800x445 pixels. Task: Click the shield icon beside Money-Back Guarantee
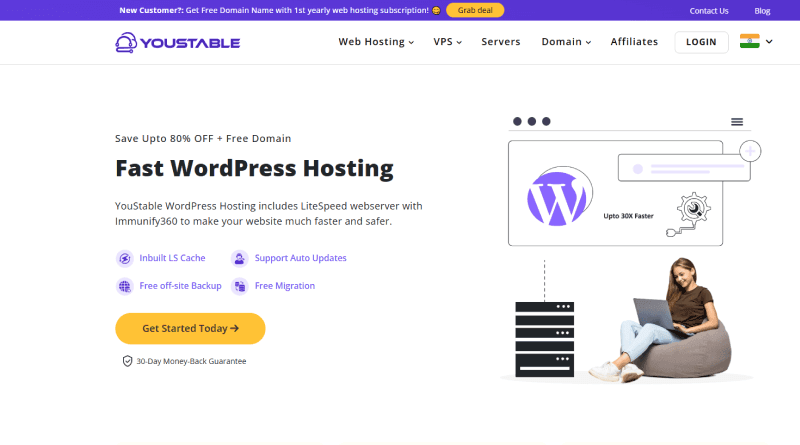[127, 361]
